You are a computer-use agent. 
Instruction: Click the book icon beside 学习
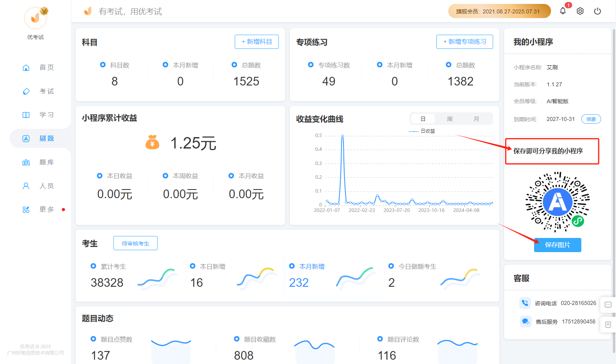pos(26,115)
